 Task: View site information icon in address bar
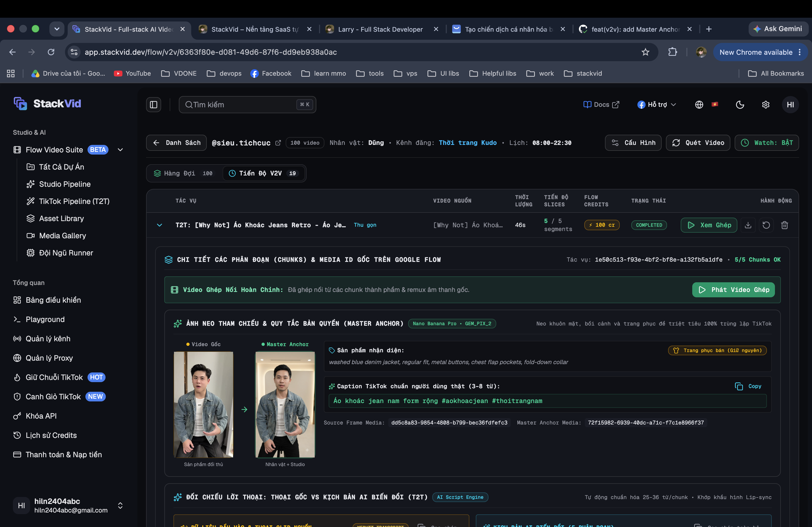tap(74, 52)
